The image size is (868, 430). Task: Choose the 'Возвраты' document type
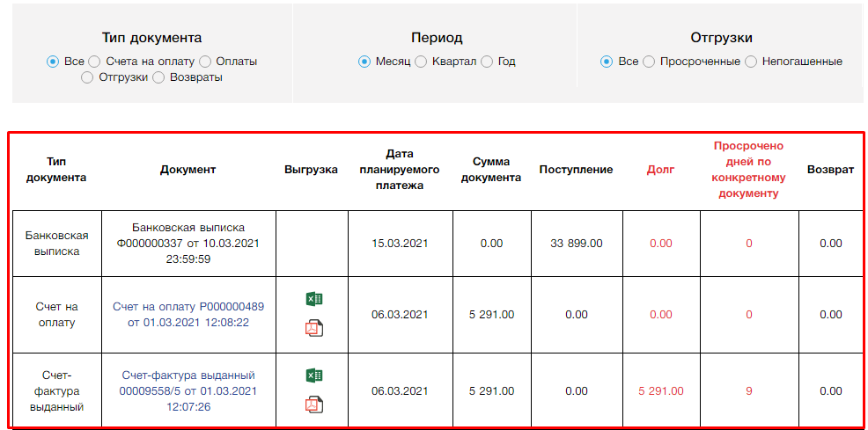tap(158, 77)
